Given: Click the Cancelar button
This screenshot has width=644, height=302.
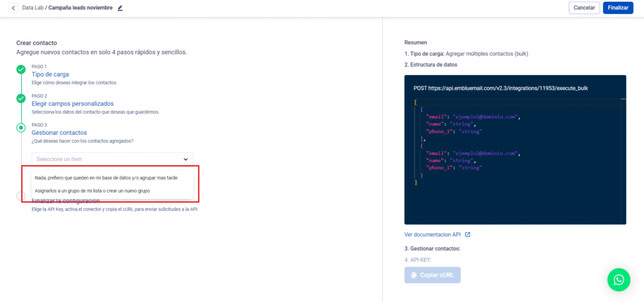Looking at the screenshot, I should (x=584, y=8).
